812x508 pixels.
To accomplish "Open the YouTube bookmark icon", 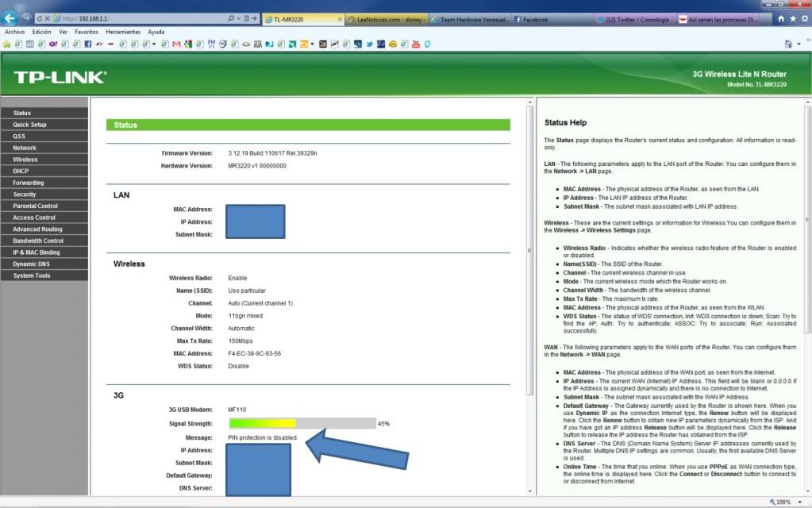I will tap(416, 44).
